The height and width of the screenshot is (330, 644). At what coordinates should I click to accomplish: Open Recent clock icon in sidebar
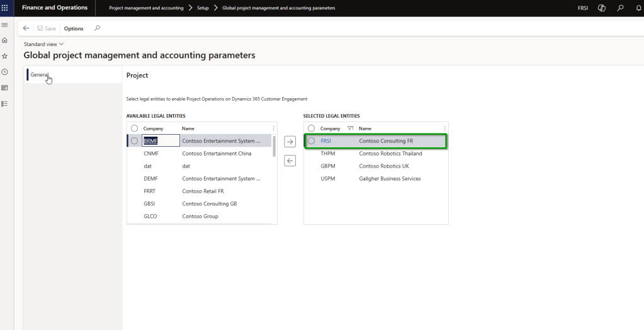tap(5, 72)
